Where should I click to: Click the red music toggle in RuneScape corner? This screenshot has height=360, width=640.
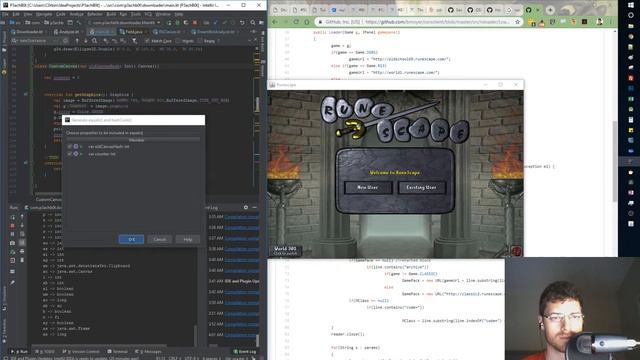516,251
